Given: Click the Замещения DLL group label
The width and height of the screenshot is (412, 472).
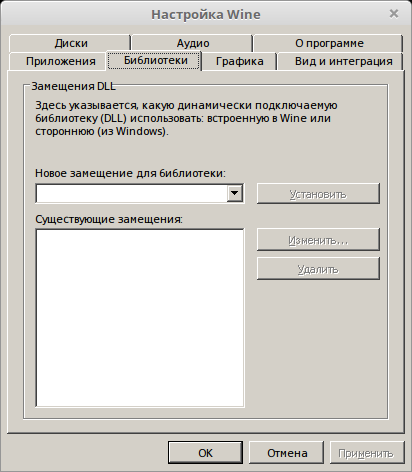Looking at the screenshot, I should click(x=73, y=86).
